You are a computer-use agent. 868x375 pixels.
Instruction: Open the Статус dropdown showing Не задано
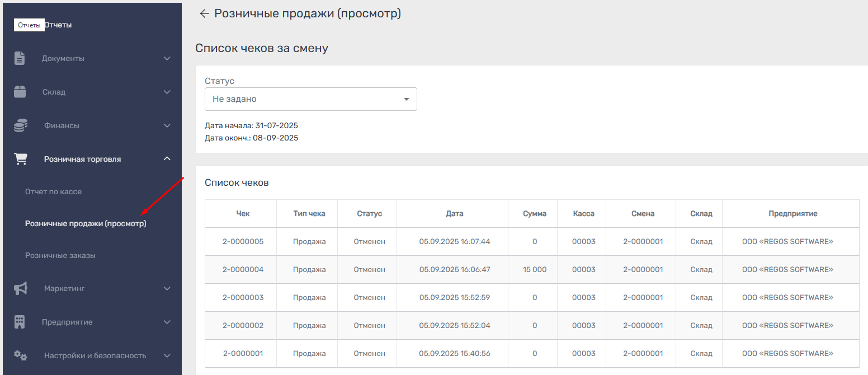pyautogui.click(x=310, y=99)
